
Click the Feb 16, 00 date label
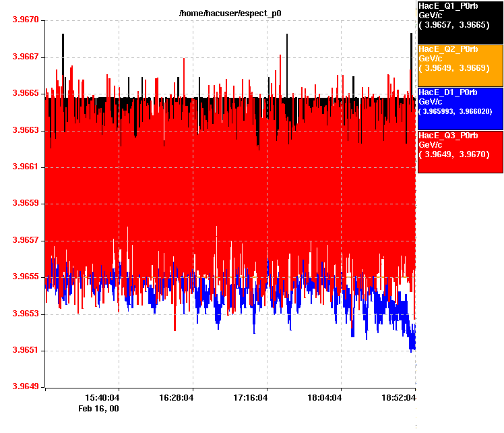pyautogui.click(x=98, y=408)
